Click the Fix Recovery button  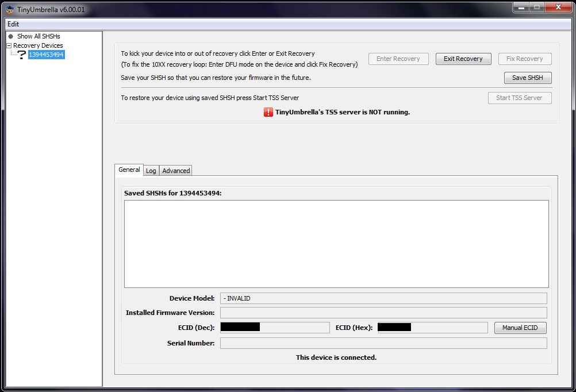click(x=525, y=59)
